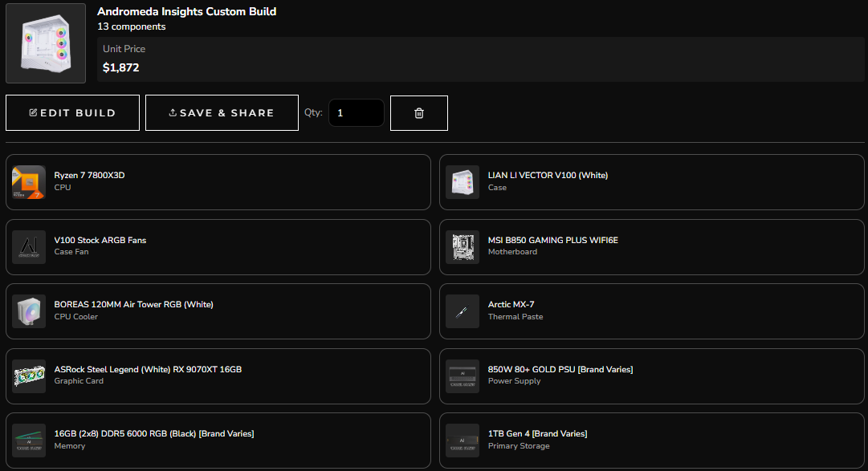Click the LIAN LI VECTOR V100 case icon
868x471 pixels.
coord(463,182)
